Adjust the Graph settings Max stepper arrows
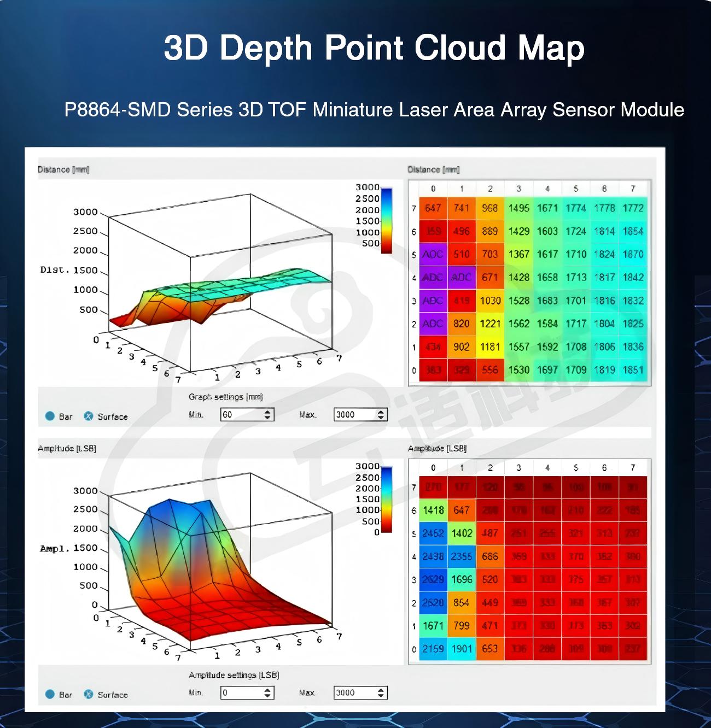Screen dimensions: 711x728 381,415
